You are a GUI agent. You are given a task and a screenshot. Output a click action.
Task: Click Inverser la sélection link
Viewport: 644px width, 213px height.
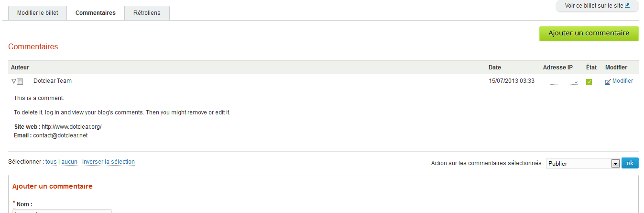[109, 162]
